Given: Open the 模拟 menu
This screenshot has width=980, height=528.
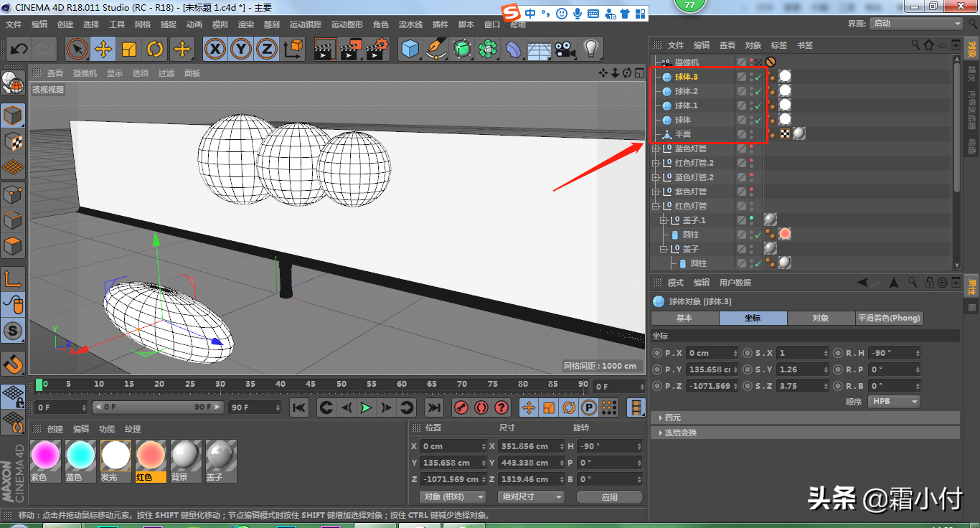Looking at the screenshot, I should point(220,24).
